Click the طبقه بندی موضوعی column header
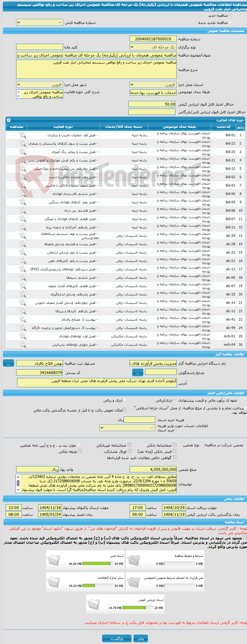This screenshot has width=247, height=644. click(x=179, y=127)
